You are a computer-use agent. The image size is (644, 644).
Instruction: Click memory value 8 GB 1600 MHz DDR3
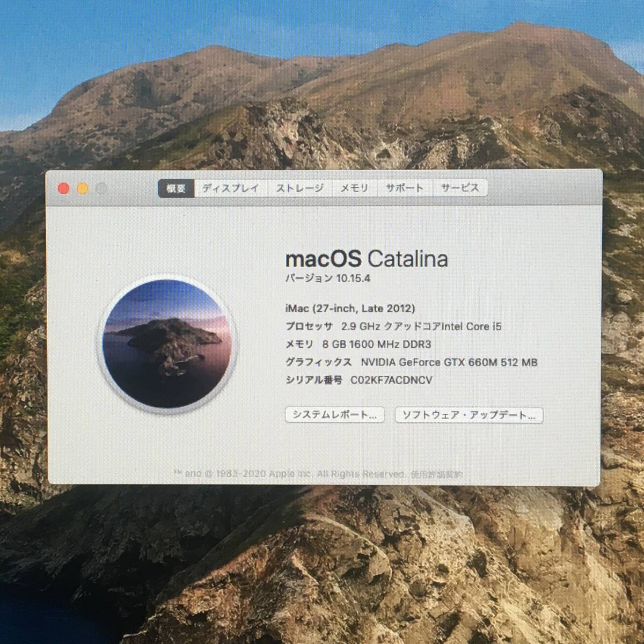point(377,345)
